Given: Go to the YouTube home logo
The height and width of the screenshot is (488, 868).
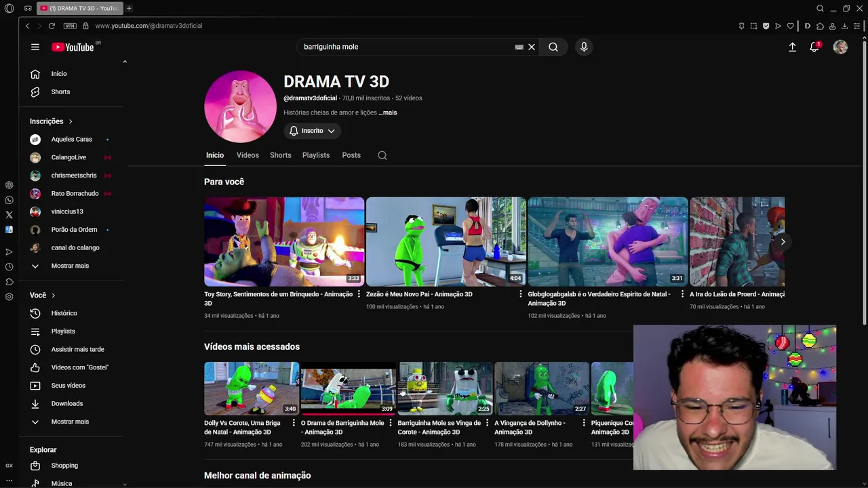Looking at the screenshot, I should coord(73,47).
